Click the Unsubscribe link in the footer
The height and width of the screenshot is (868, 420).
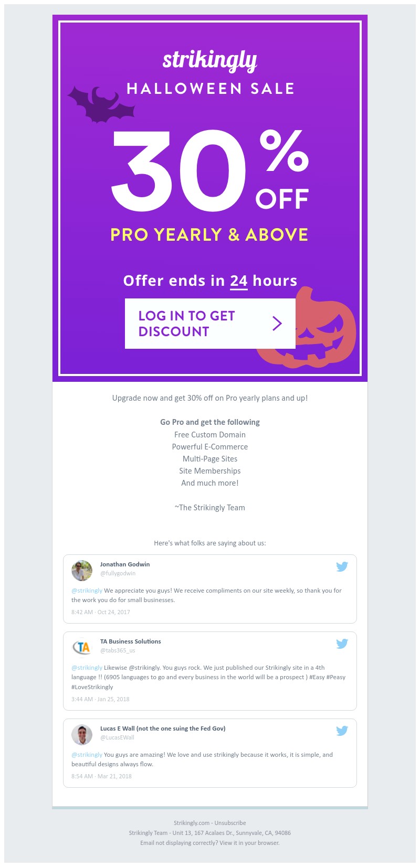pos(230,823)
